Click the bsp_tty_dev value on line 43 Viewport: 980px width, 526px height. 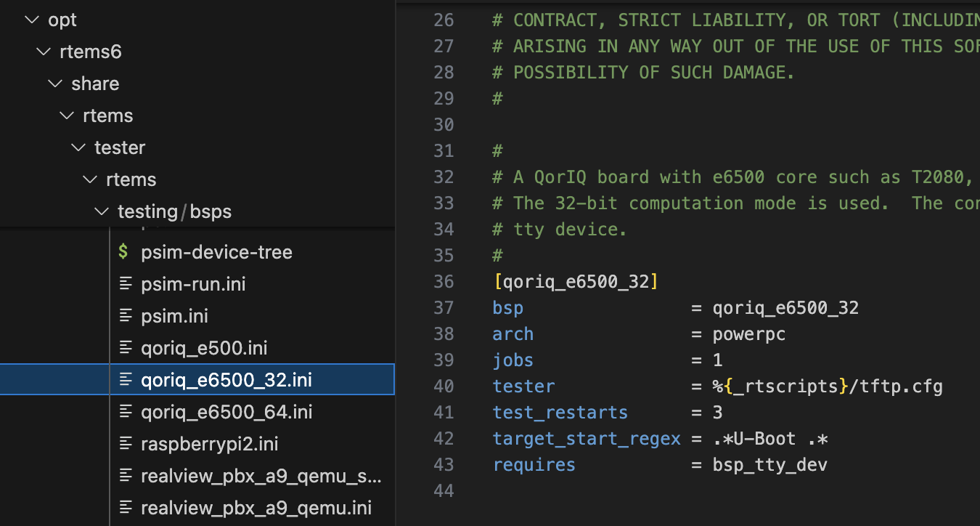pos(769,465)
